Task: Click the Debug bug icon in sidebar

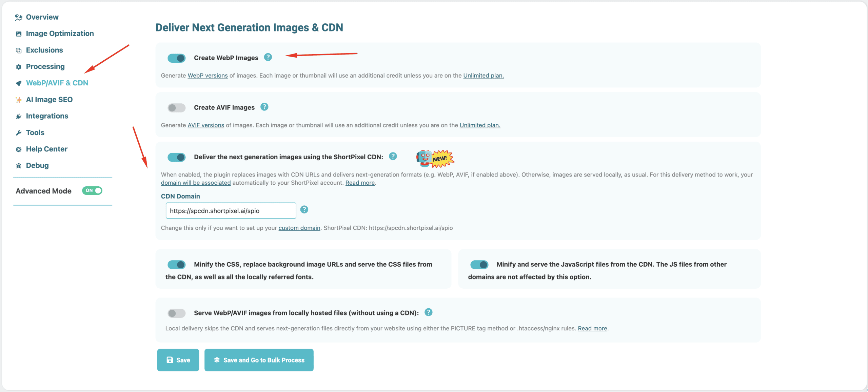Action: (19, 166)
